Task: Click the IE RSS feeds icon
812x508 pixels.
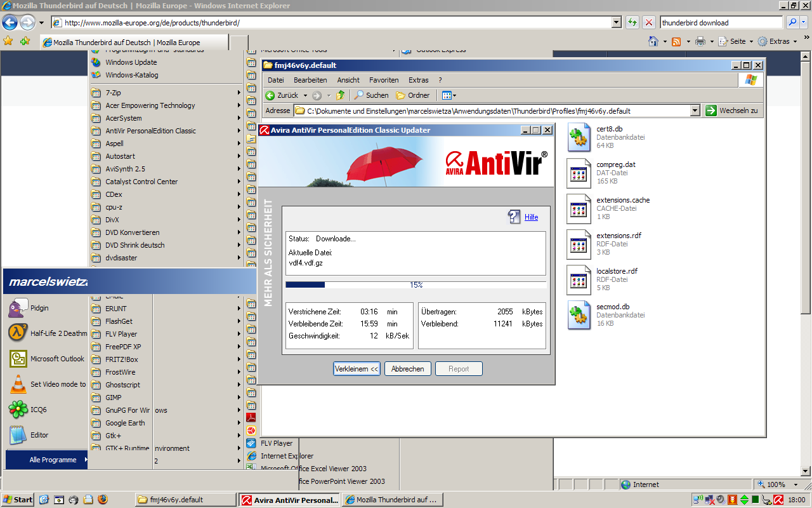Action: click(676, 41)
